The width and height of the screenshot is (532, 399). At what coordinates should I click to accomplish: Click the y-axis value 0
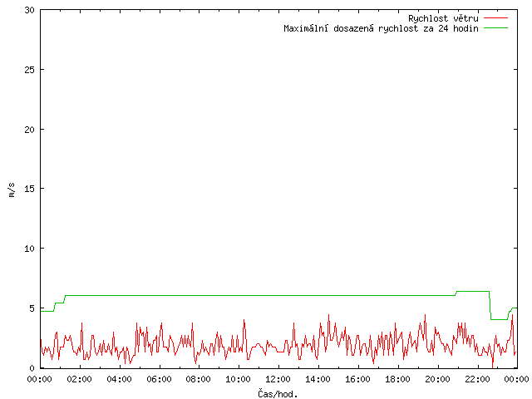click(x=32, y=368)
